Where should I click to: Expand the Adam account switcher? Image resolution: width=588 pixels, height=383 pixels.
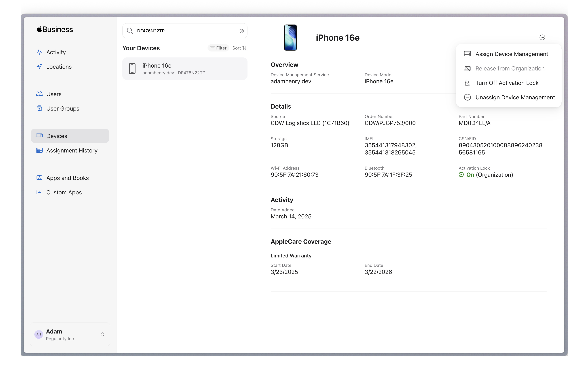(103, 334)
